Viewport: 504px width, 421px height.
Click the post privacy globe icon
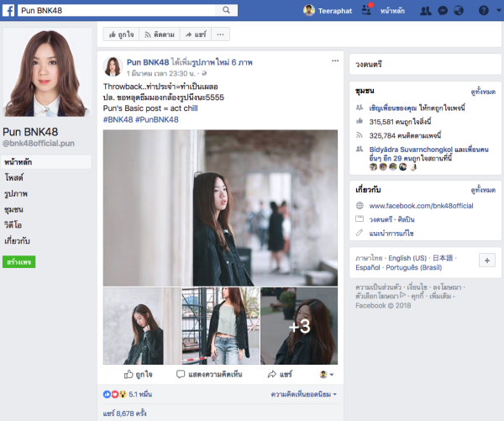click(204, 74)
